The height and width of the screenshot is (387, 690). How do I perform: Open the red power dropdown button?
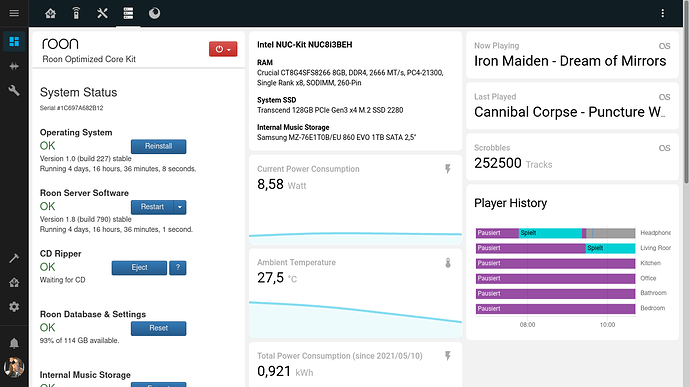[x=223, y=49]
